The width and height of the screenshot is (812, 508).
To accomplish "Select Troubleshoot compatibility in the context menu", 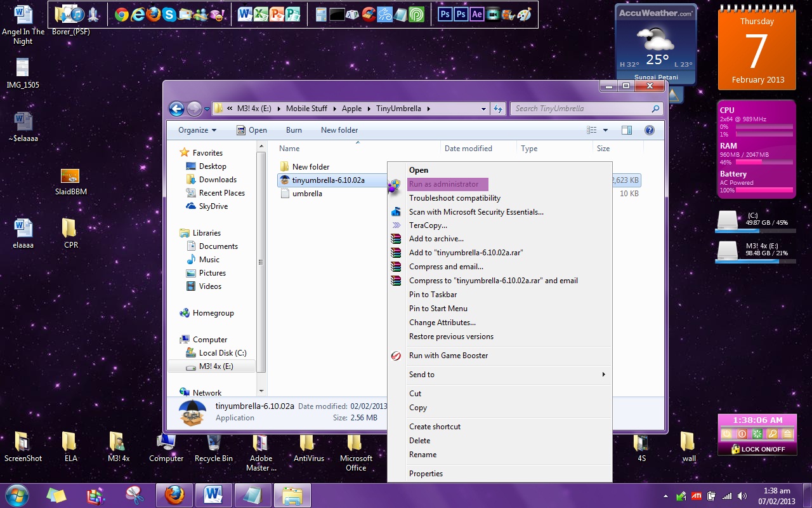I will (500, 198).
